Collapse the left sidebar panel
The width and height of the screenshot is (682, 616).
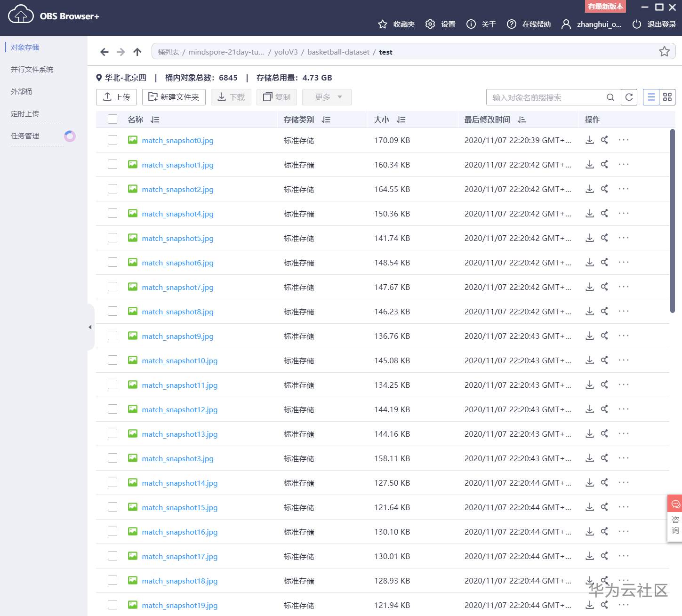point(90,327)
